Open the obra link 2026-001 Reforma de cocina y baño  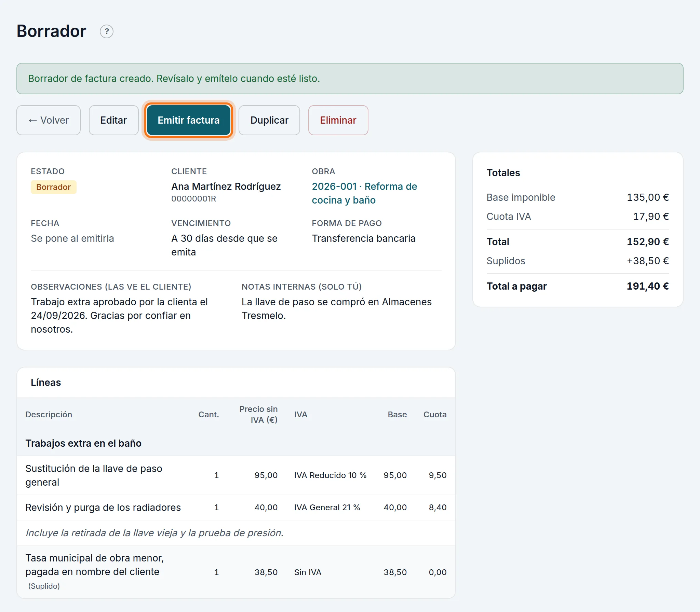[364, 193]
